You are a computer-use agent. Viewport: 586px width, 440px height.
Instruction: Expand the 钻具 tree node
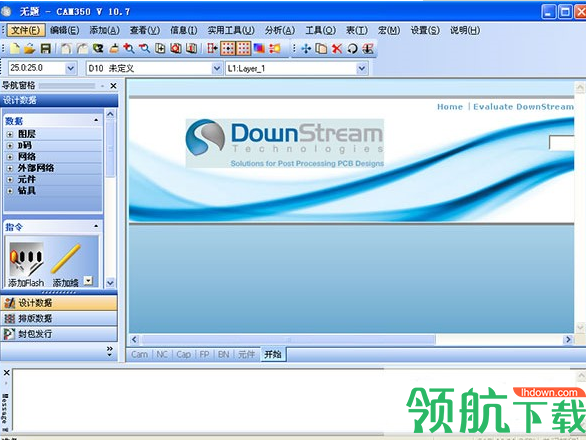pos(10,191)
